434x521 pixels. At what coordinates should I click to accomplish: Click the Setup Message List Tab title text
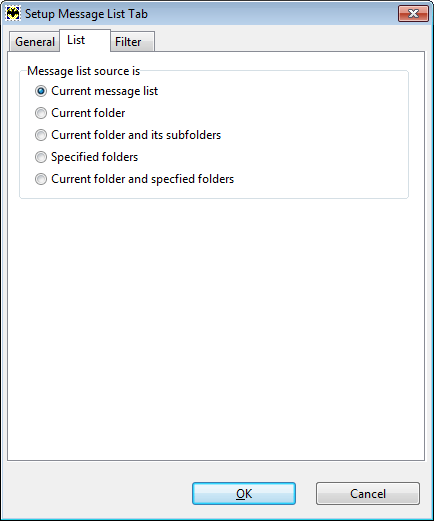[86, 14]
